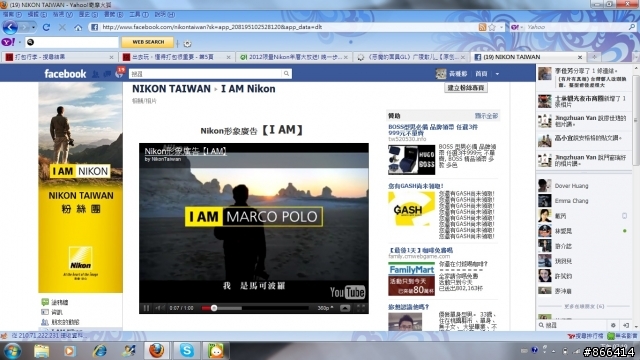Open Windows Explorer from taskbar
This screenshot has width=640, height=360.
(42, 351)
